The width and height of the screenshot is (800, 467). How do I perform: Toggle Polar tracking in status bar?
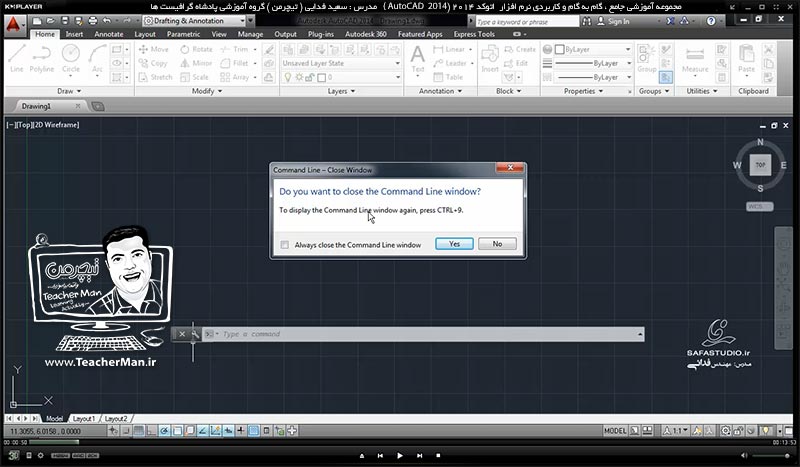click(x=164, y=431)
